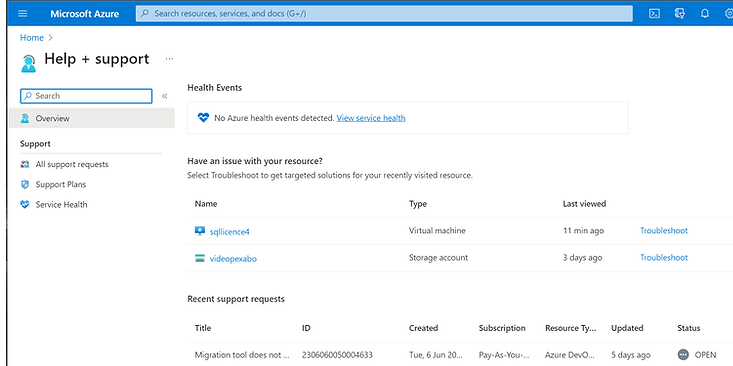Viewport: 733px width, 366px height.
Task: Focus the global Search resources field
Action: (384, 14)
